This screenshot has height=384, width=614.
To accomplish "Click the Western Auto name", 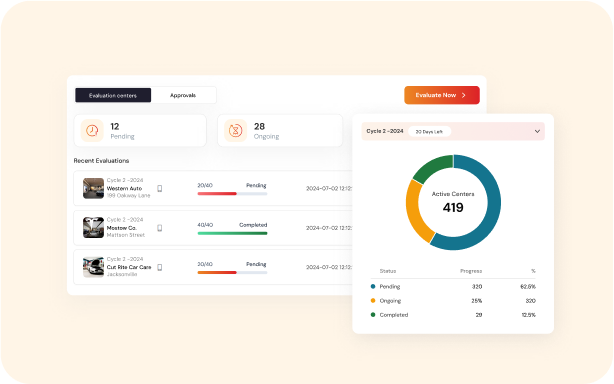I will coord(125,188).
